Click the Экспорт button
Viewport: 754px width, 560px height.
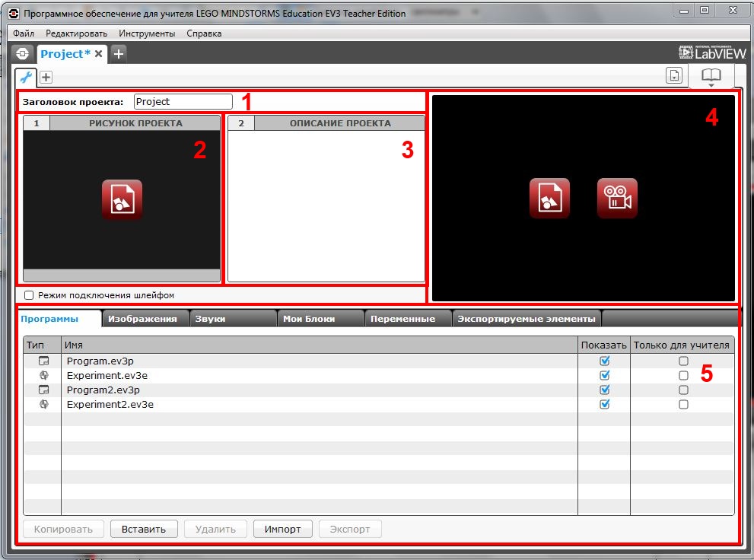[350, 530]
